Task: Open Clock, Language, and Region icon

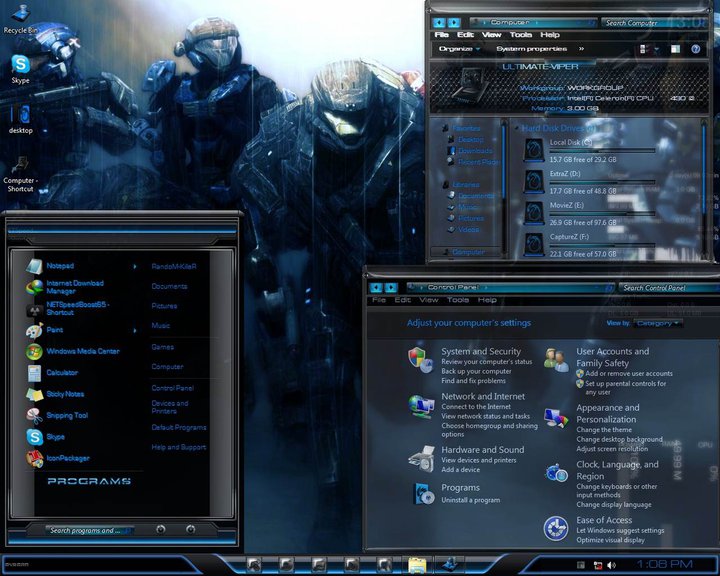Action: tap(557, 473)
